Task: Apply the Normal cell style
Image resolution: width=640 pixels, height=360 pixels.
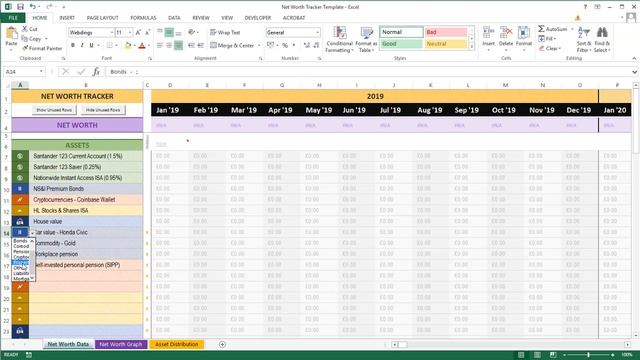Action: (x=401, y=32)
